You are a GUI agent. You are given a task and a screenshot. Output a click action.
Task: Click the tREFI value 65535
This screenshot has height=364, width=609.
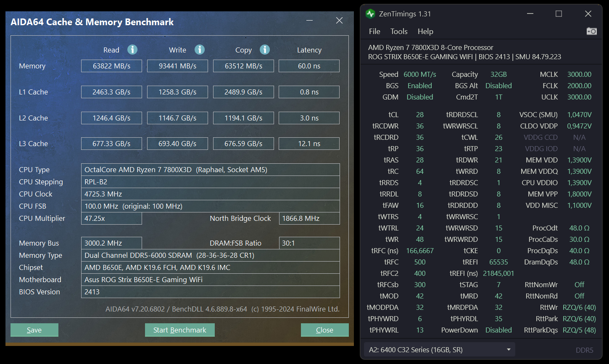point(498,262)
